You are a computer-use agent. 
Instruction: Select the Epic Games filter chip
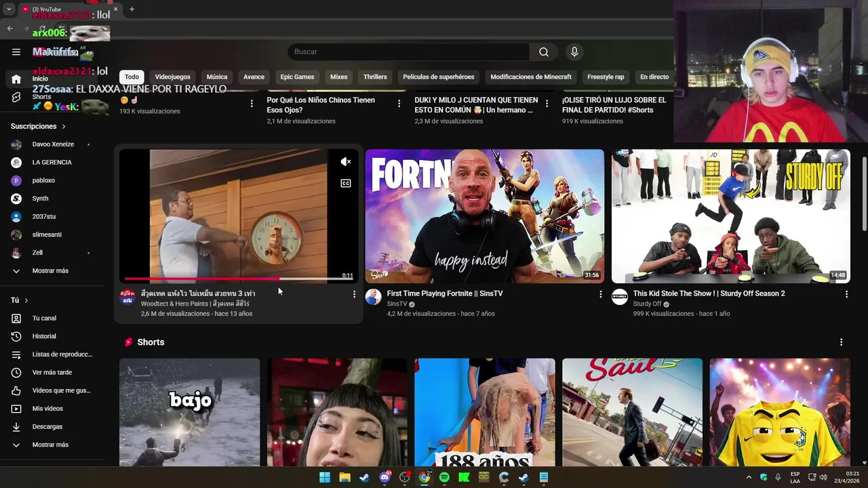click(x=297, y=77)
